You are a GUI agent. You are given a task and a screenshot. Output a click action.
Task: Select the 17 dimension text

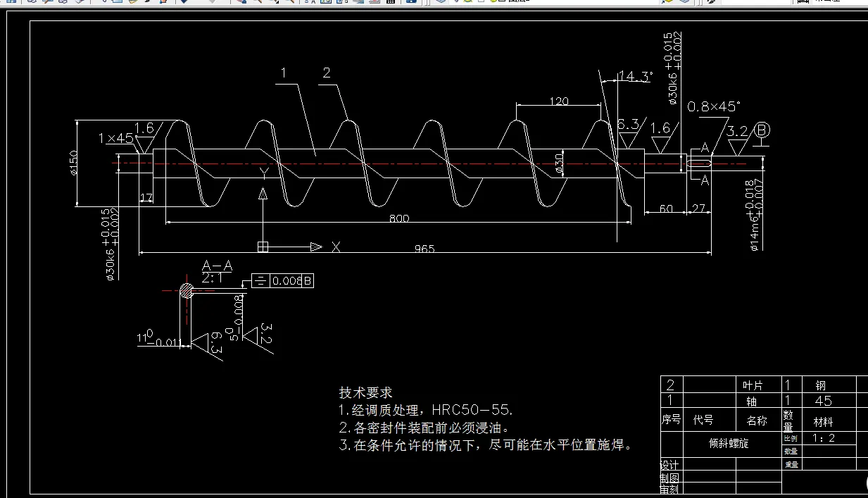click(x=146, y=198)
